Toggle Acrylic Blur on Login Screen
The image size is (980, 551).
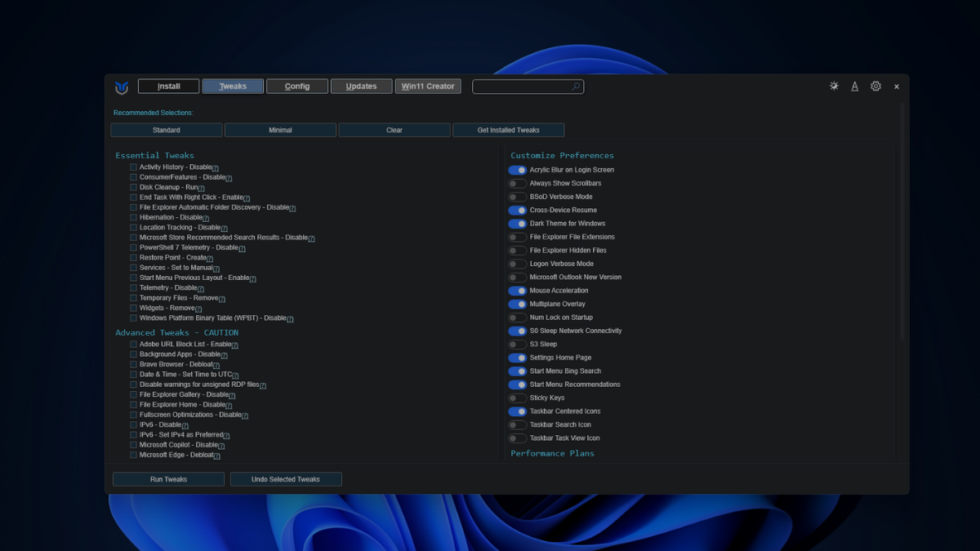pyautogui.click(x=517, y=170)
